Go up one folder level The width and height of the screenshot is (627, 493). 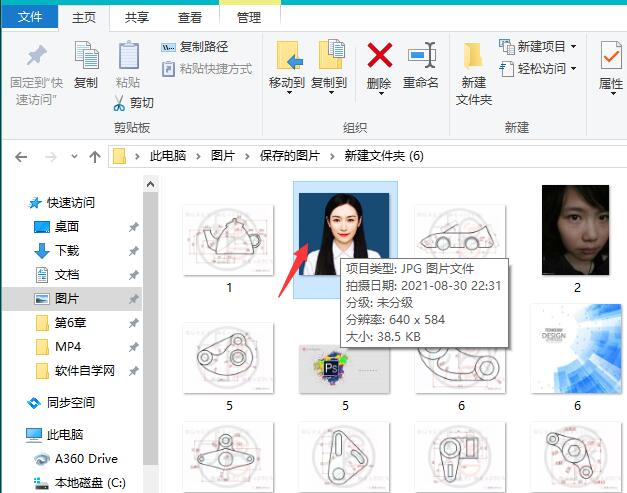pyautogui.click(x=95, y=157)
